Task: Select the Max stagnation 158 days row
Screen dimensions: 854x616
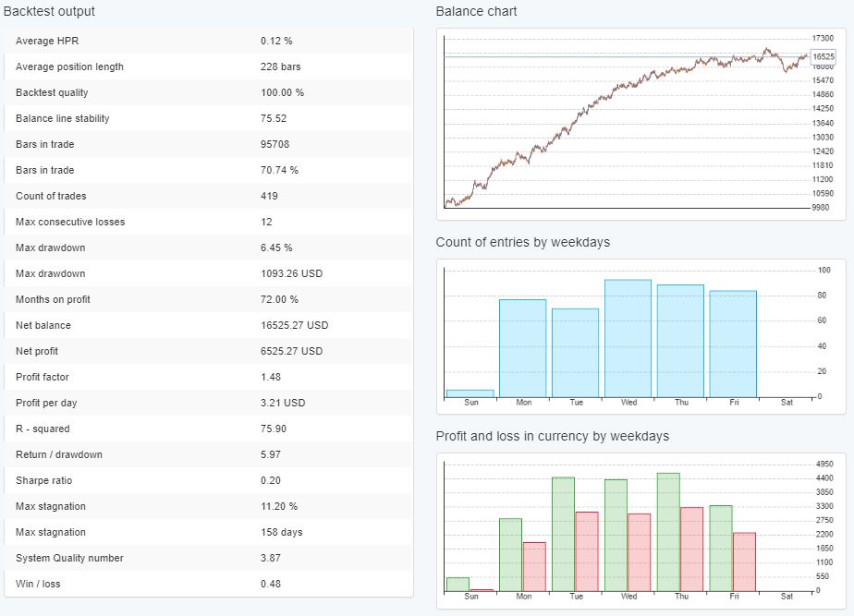Action: (x=209, y=532)
